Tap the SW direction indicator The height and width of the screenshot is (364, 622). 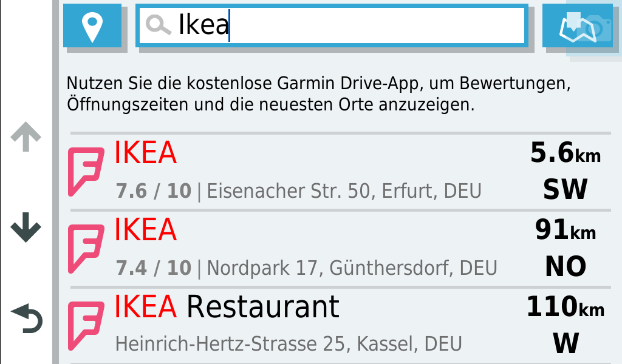click(565, 190)
